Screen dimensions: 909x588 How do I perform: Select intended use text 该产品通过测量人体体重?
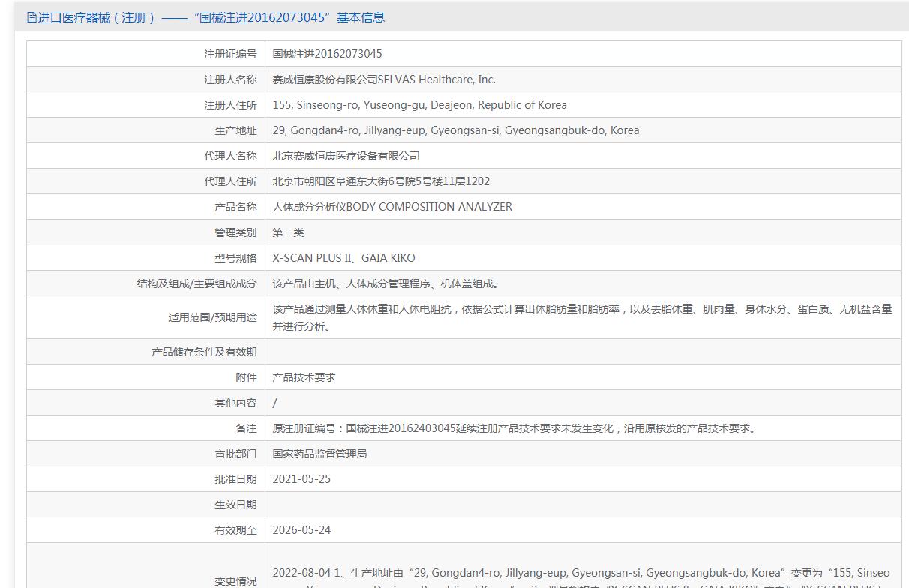pos(582,317)
